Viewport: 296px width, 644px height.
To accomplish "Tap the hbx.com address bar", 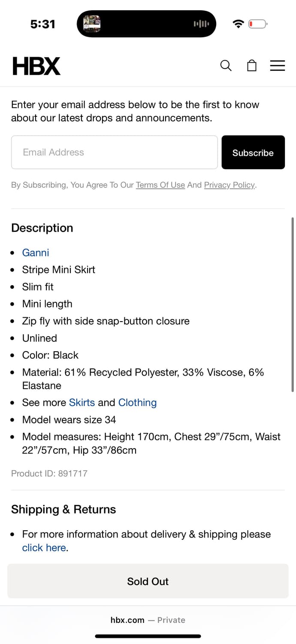I will pyautogui.click(x=148, y=620).
